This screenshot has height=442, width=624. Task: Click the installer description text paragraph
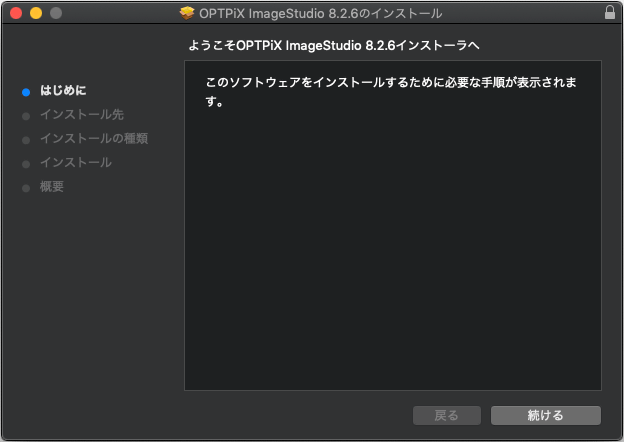391,92
